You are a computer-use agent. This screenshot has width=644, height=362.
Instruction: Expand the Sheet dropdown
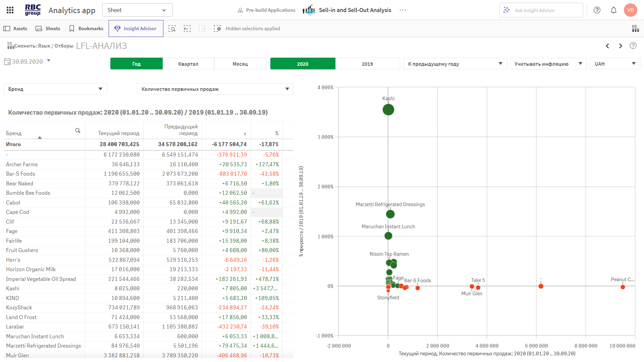coord(137,10)
